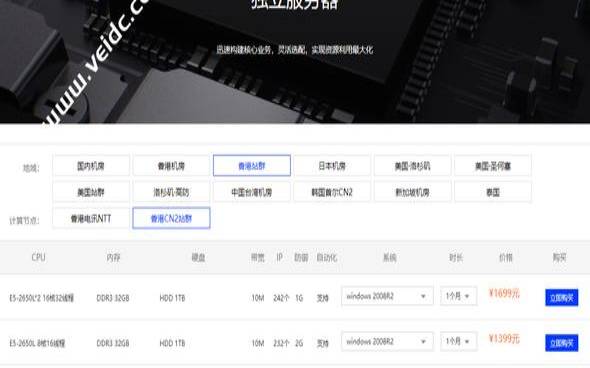Click DDR3 32GB in the ¥1399 row
Image resolution: width=590 pixels, height=368 pixels.
tap(113, 343)
